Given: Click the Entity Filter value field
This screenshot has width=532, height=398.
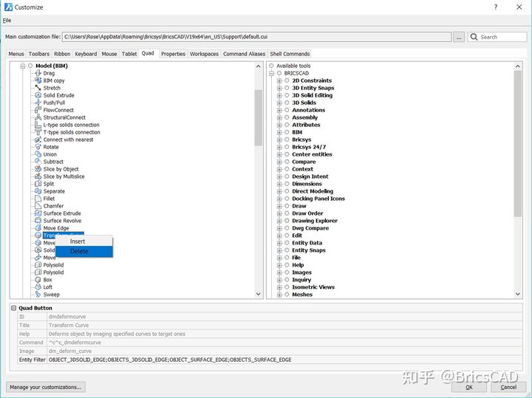Looking at the screenshot, I should [284, 360].
